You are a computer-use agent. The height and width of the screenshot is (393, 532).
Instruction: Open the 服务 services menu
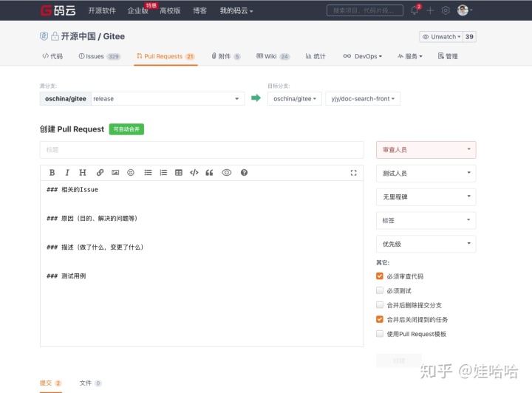(x=410, y=56)
